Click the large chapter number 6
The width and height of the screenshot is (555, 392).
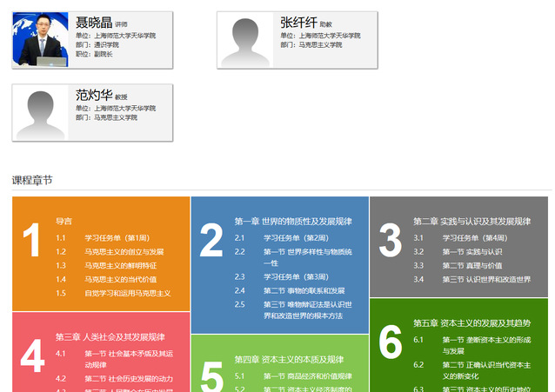click(x=390, y=342)
